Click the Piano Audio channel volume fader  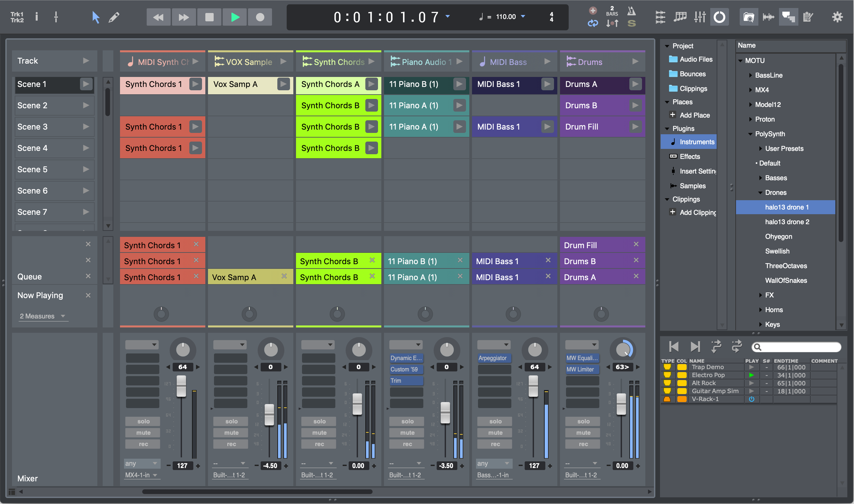click(445, 412)
